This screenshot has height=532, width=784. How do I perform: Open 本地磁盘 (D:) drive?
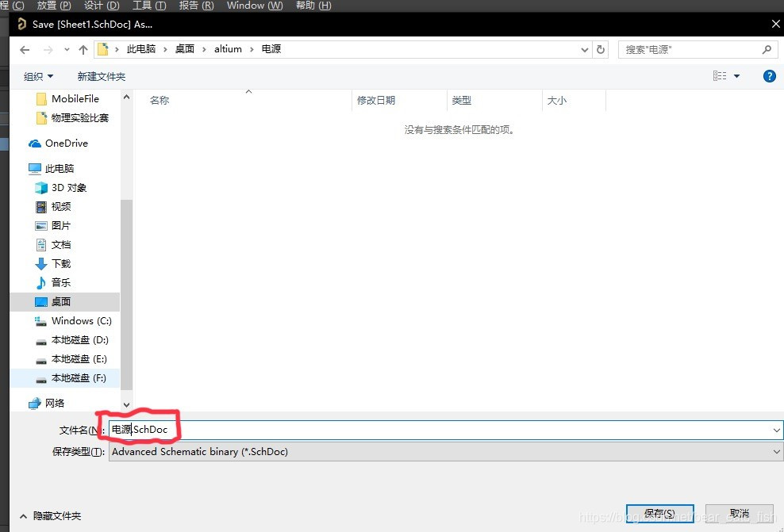pos(79,340)
